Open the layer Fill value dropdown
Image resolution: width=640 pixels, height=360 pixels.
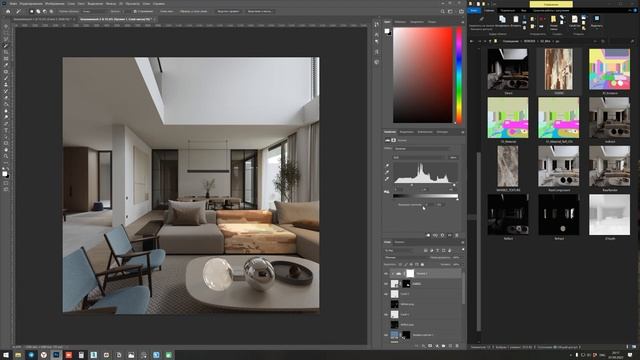tap(457, 264)
